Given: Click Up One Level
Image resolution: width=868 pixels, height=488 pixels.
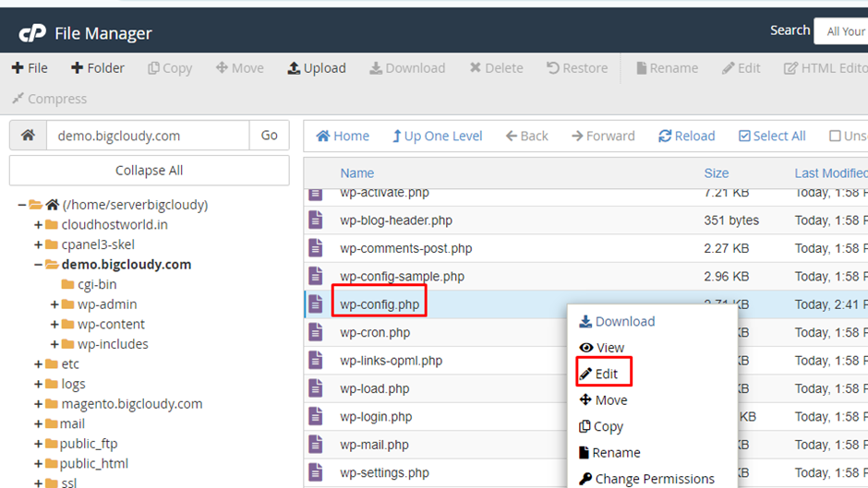Looking at the screenshot, I should pos(438,137).
